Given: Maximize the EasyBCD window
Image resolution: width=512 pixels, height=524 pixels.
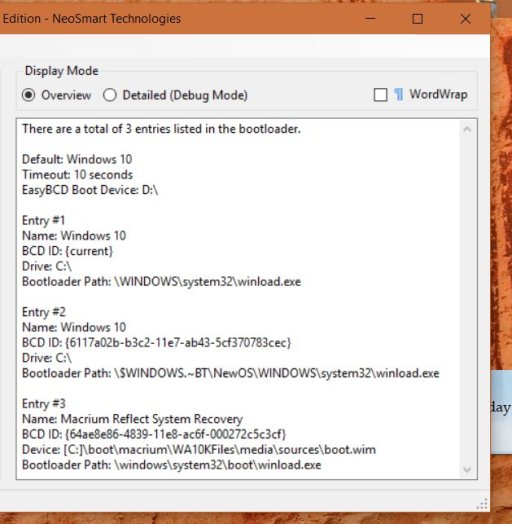Looking at the screenshot, I should point(417,19).
